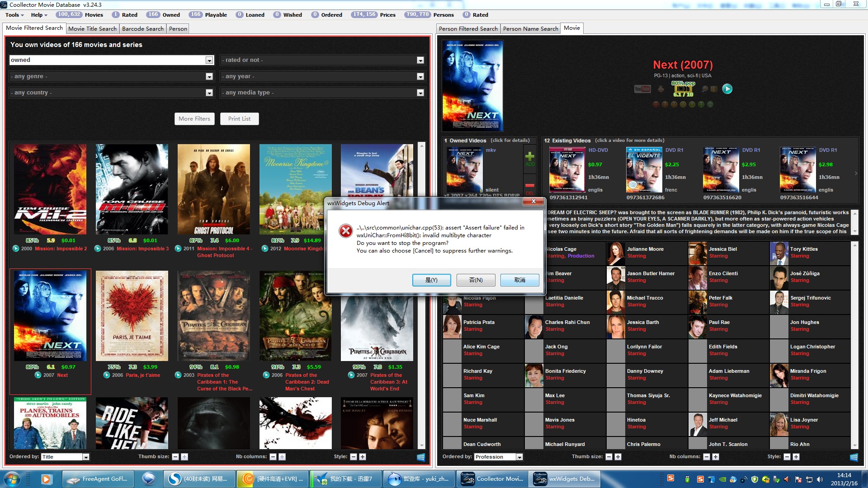Increase movie list Style with plus
This screenshot has width=868, height=488.
pos(363,457)
